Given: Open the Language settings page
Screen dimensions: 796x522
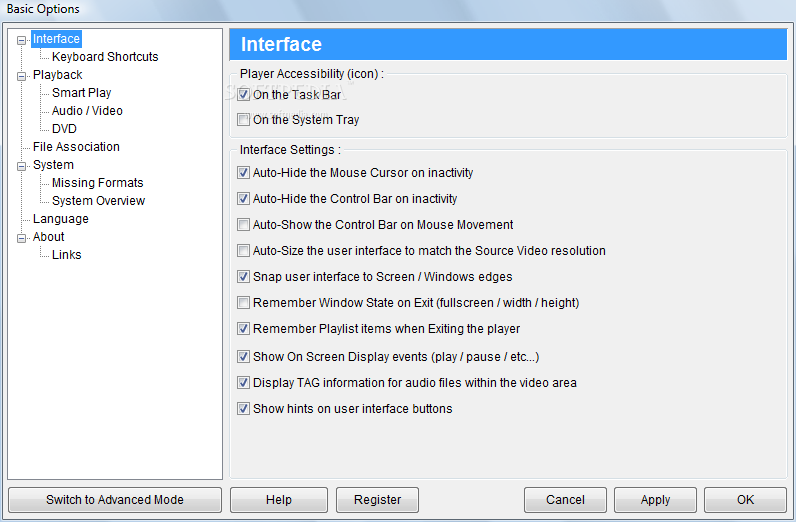Looking at the screenshot, I should pyautogui.click(x=61, y=219).
